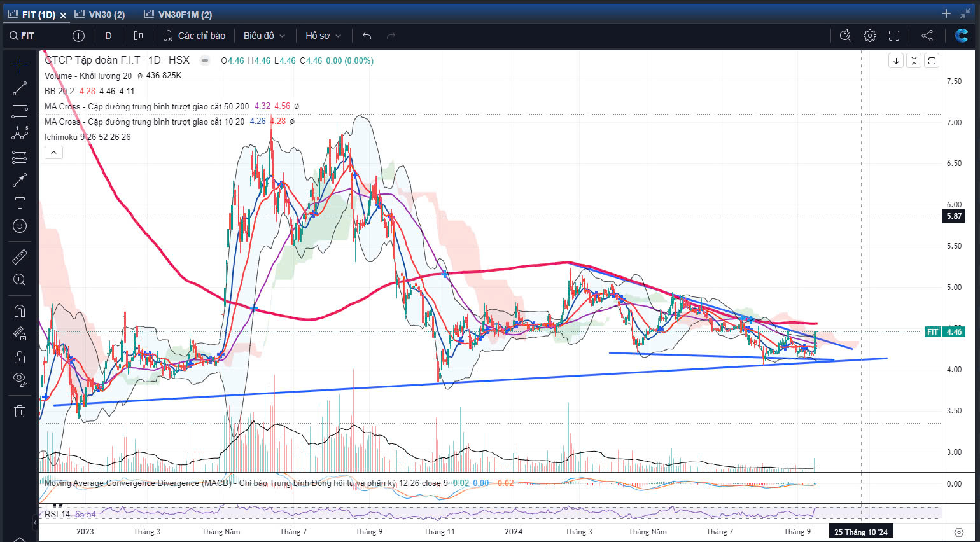
Task: Click the 7.00 price axis label
Action: pos(954,122)
